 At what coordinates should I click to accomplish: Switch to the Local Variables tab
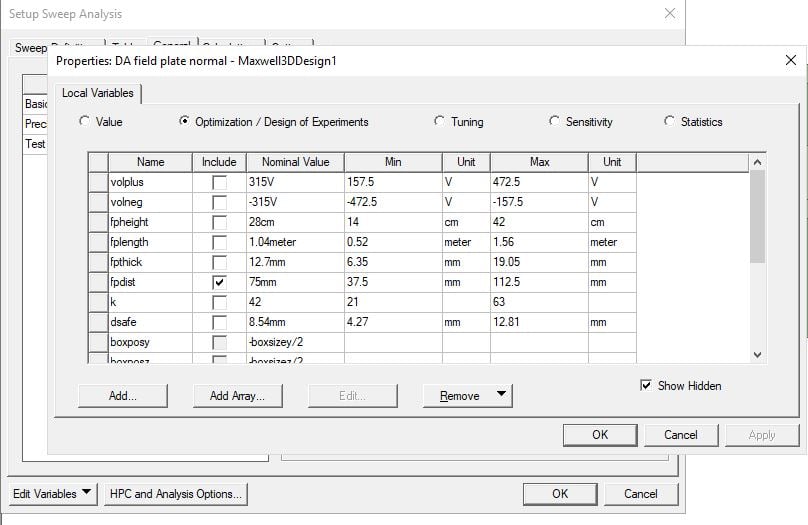coord(97,93)
